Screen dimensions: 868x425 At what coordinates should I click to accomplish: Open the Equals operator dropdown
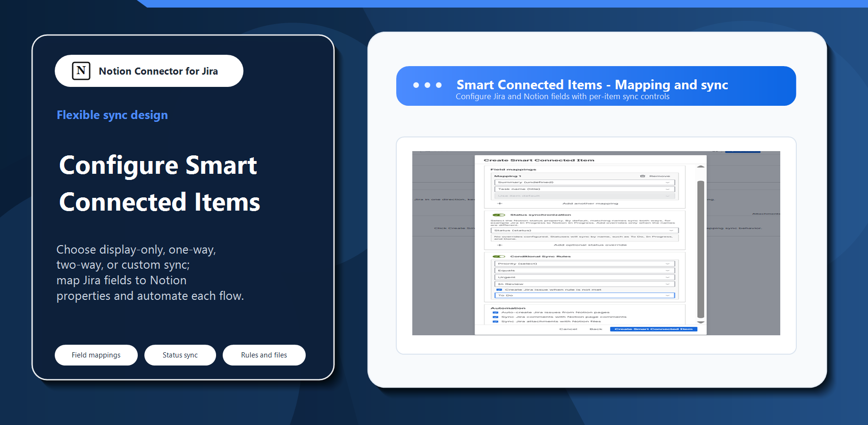(x=584, y=271)
